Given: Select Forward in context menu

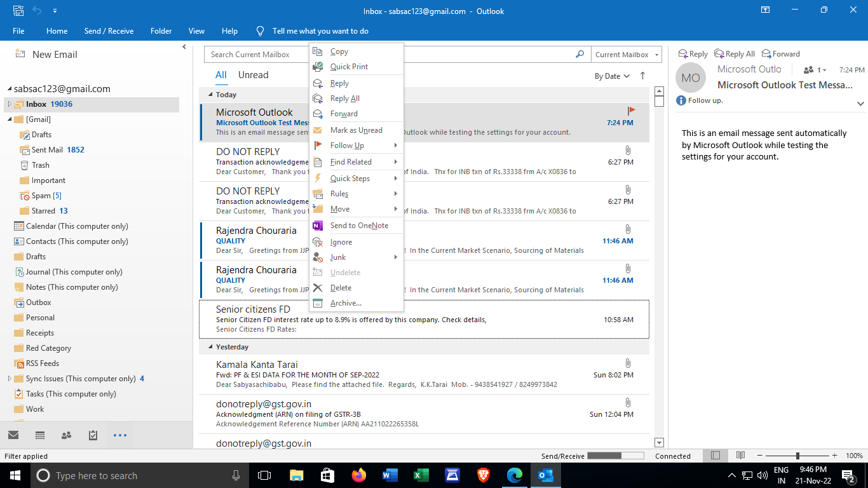Looking at the screenshot, I should [x=356, y=114].
